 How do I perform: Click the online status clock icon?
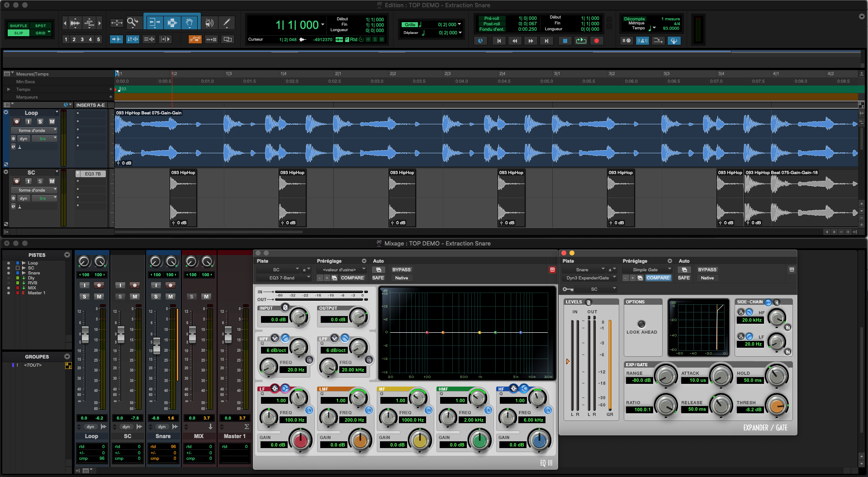click(480, 41)
